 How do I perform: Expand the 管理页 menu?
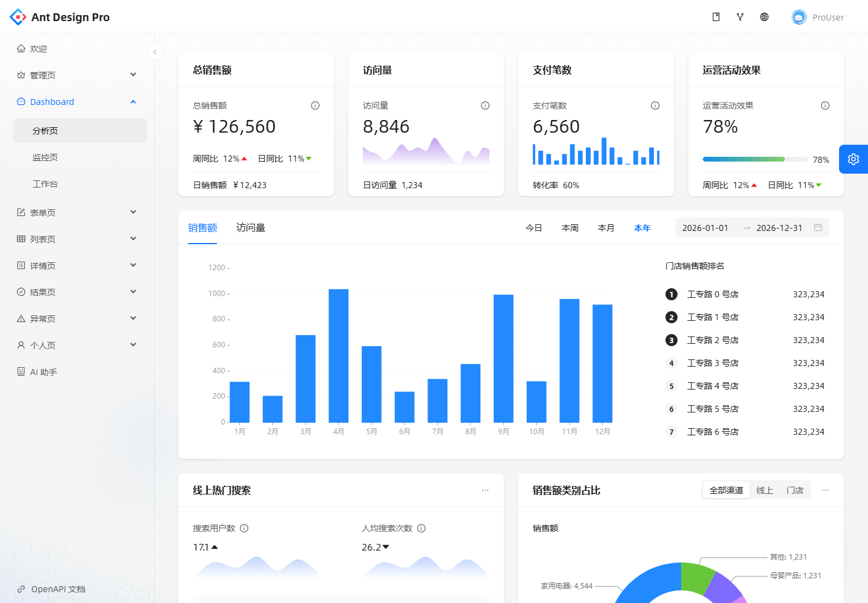click(80, 75)
